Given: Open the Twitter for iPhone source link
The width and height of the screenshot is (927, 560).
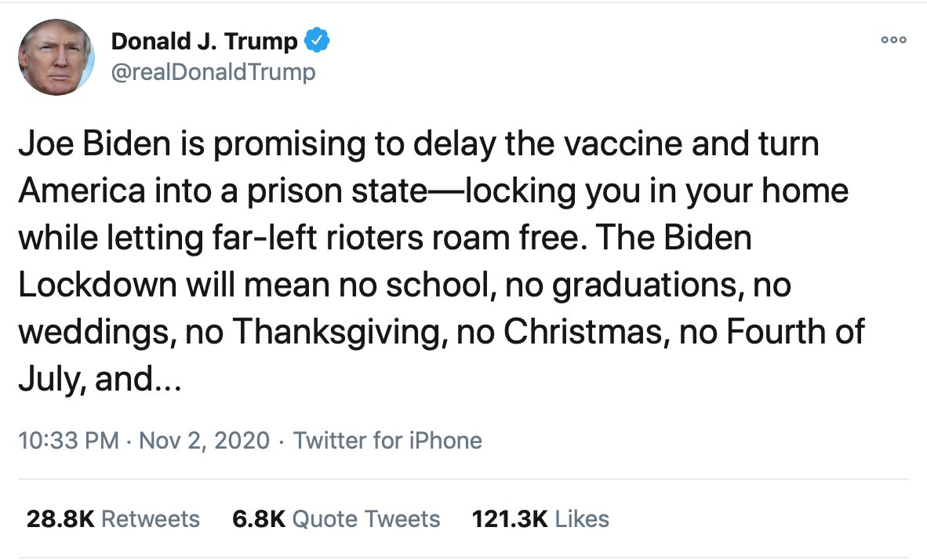Looking at the screenshot, I should [x=387, y=441].
